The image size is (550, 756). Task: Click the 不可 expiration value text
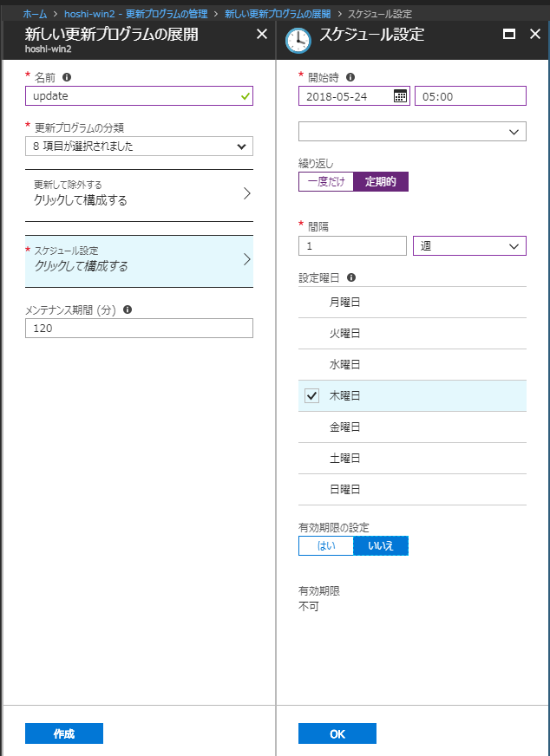pos(309,607)
